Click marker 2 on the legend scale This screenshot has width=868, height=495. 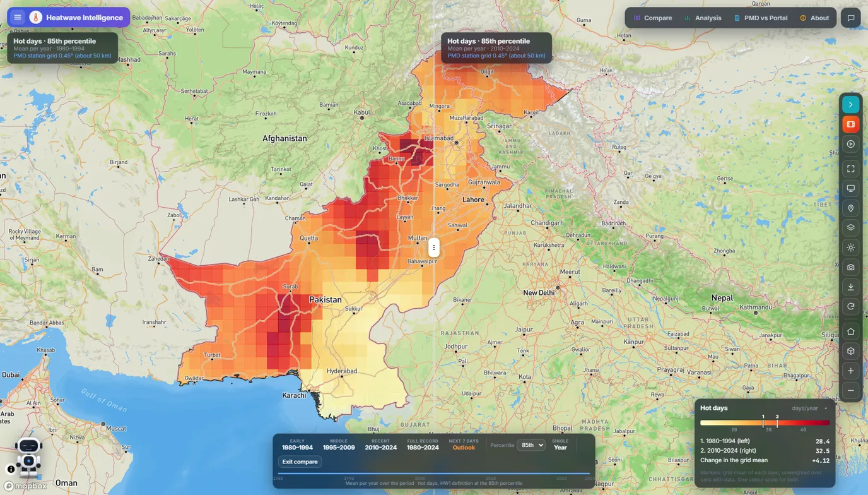coord(777,420)
